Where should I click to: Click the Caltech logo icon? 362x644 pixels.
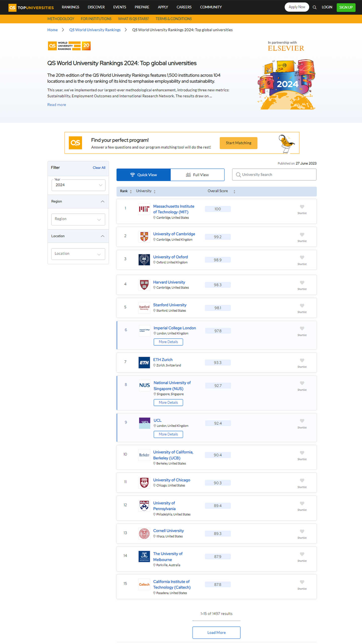144,584
